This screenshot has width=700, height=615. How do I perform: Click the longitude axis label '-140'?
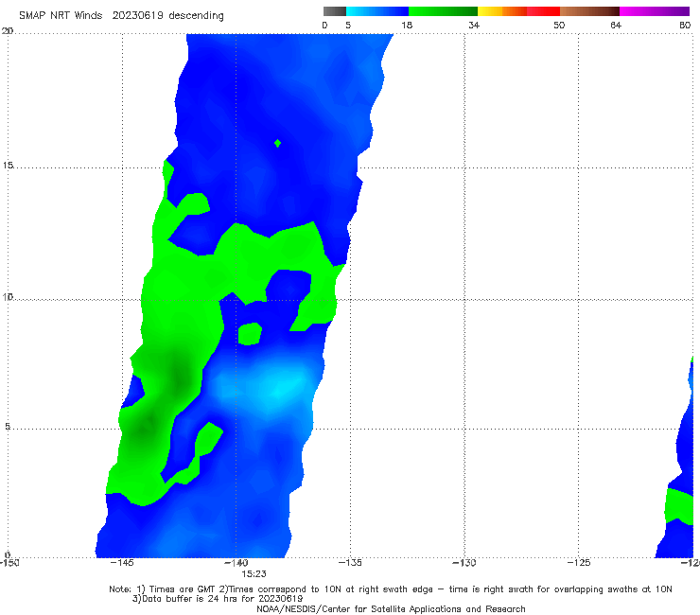coord(236,562)
